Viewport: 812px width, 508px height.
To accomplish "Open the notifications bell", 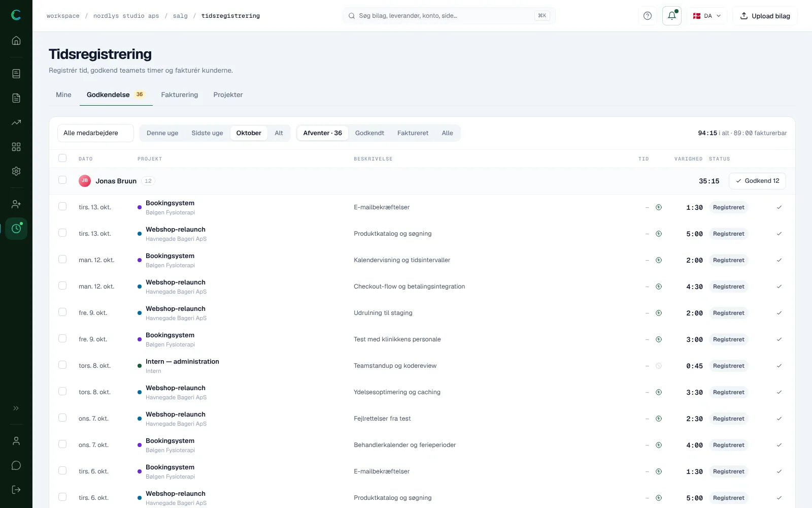I will pyautogui.click(x=672, y=16).
